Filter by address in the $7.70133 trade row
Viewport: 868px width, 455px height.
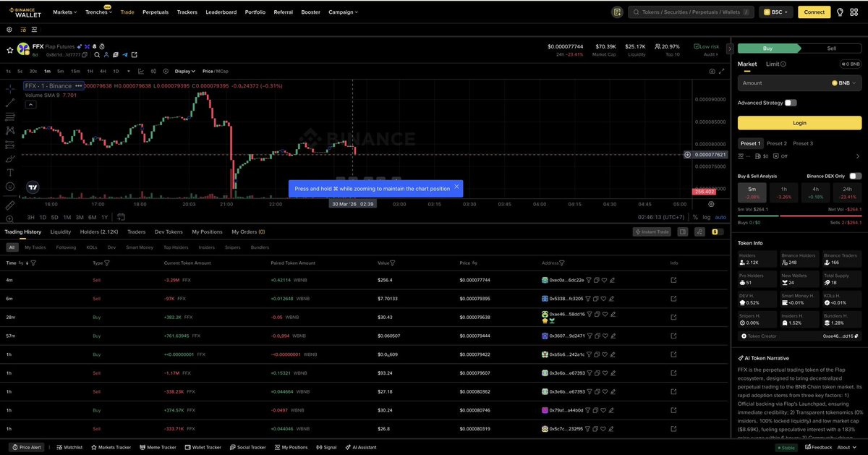point(588,298)
